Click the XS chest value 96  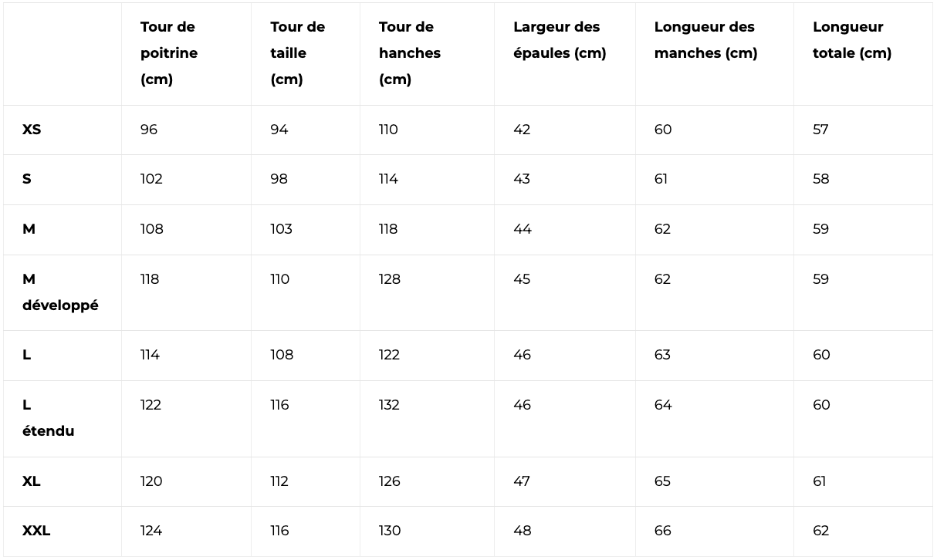click(x=149, y=130)
